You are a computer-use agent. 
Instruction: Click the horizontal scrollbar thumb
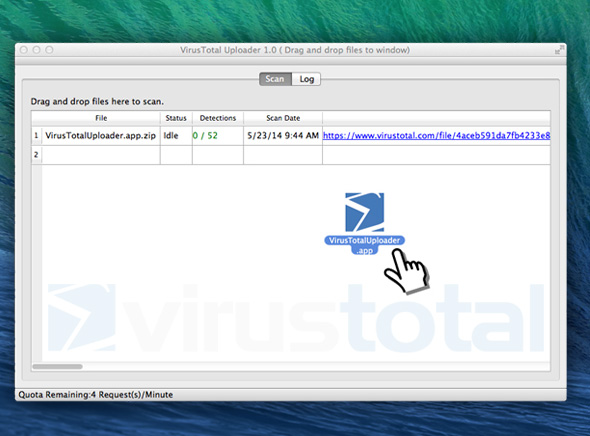pos(57,366)
